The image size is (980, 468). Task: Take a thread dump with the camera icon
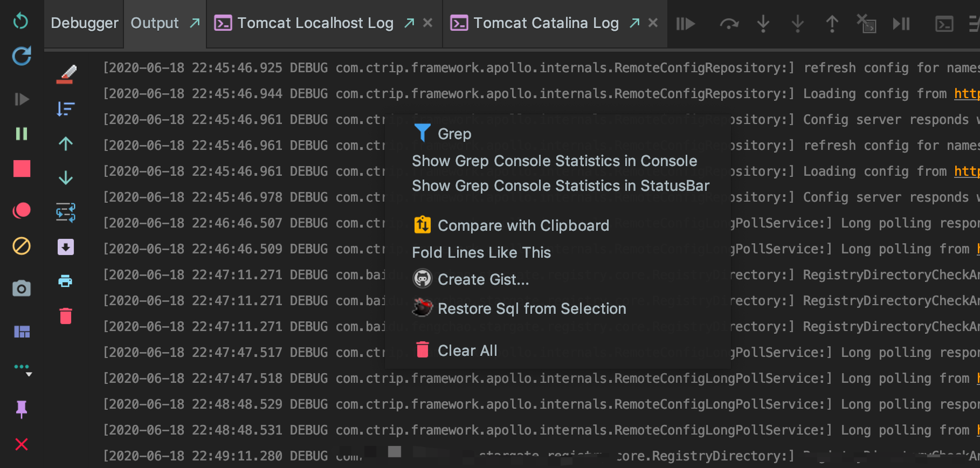coord(22,288)
